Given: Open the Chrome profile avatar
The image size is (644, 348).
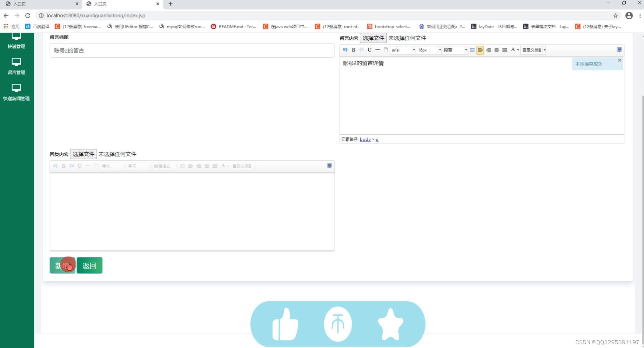Looking at the screenshot, I should coord(629,15).
